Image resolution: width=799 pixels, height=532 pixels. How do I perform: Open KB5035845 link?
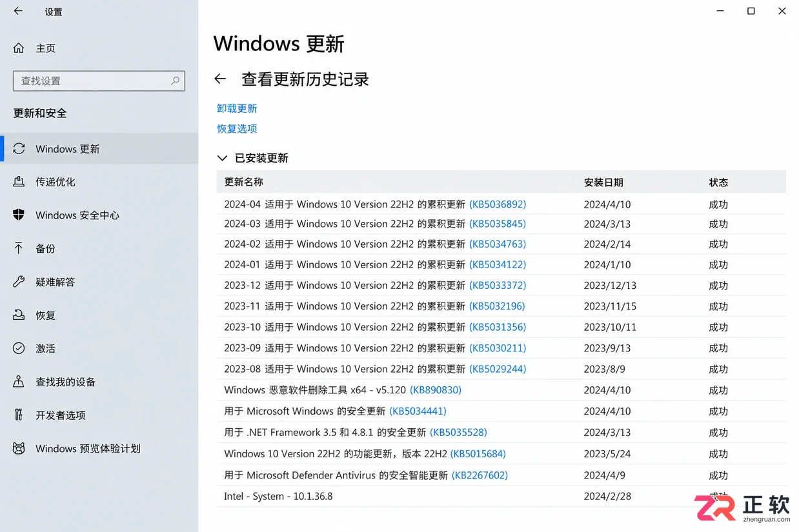point(498,224)
